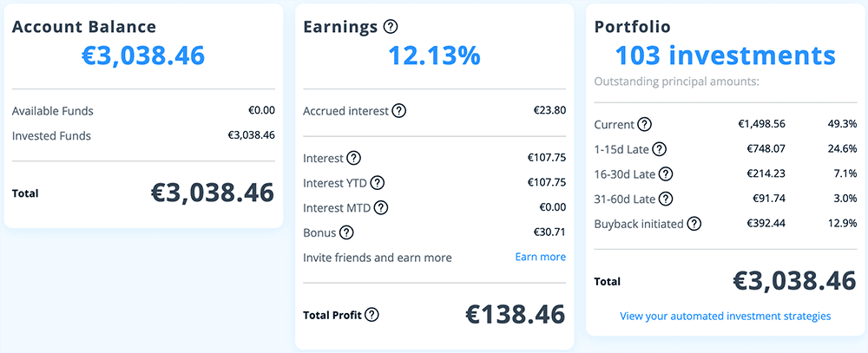Screen dimensions: 868x353
Task: Click the 103 investments heading
Action: (x=725, y=56)
